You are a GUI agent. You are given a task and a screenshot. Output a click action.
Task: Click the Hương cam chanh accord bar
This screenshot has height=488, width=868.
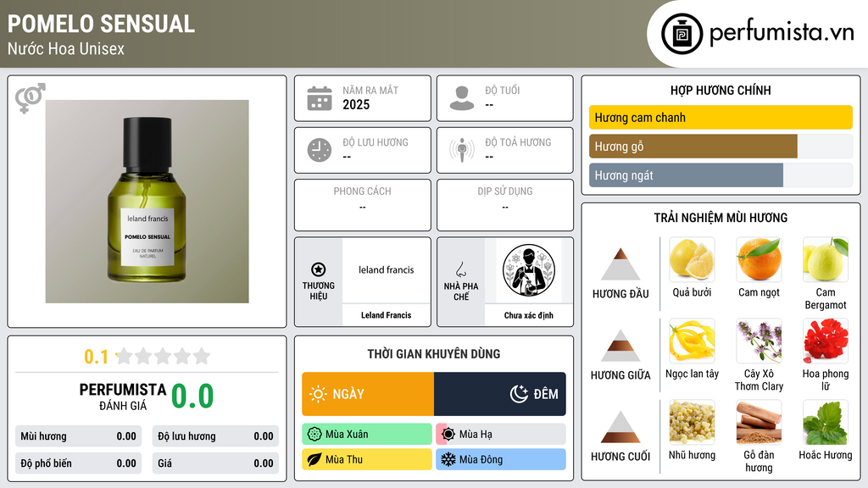[x=721, y=117]
